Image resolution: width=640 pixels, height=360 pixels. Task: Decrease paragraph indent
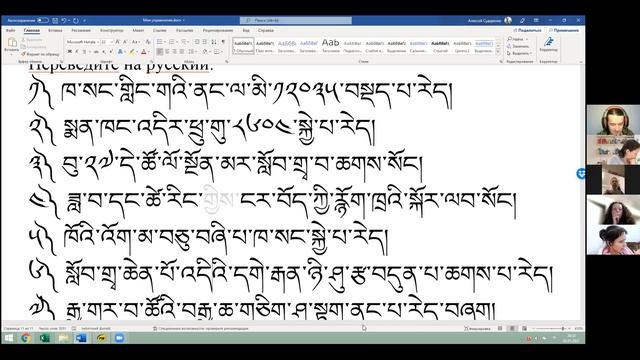[197, 42]
